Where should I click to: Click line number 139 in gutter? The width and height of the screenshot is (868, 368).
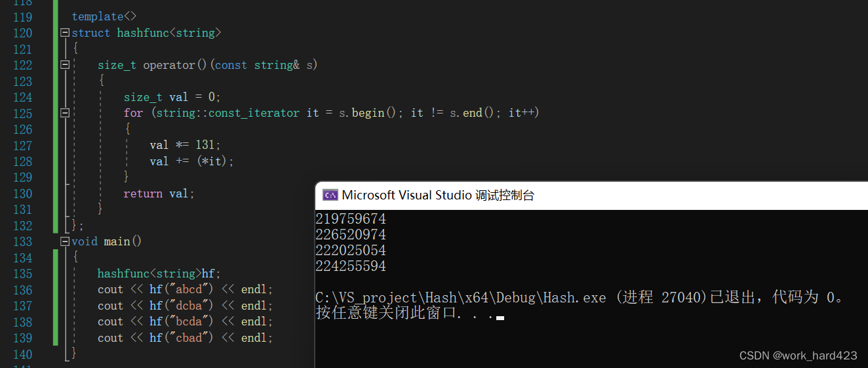(22, 338)
